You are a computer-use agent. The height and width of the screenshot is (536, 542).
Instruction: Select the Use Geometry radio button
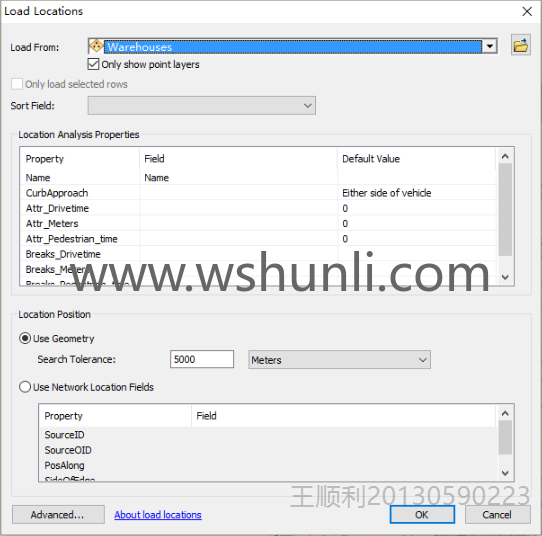[25, 338]
